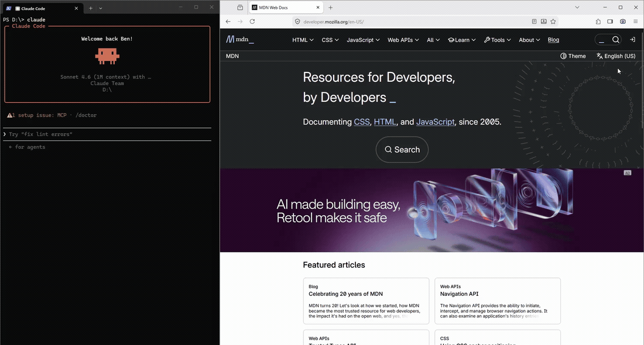Open the Firefox hamburger menu
This screenshot has height=345, width=644.
click(635, 21)
